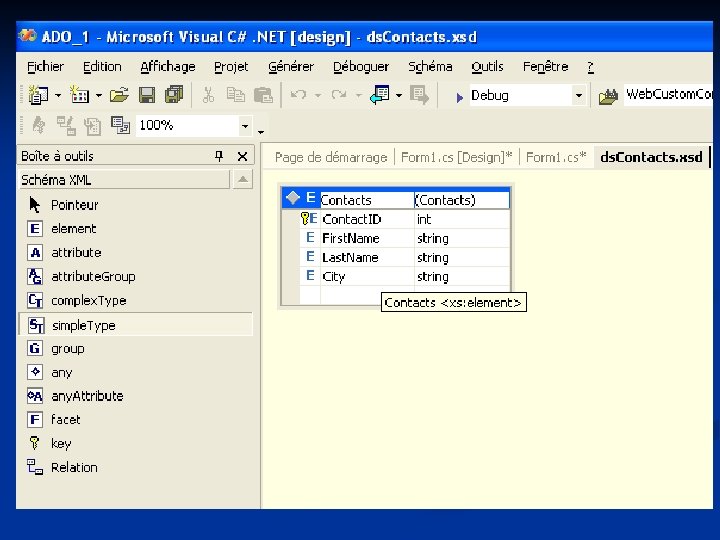
Task: Select the group tool icon
Action: coord(35,349)
